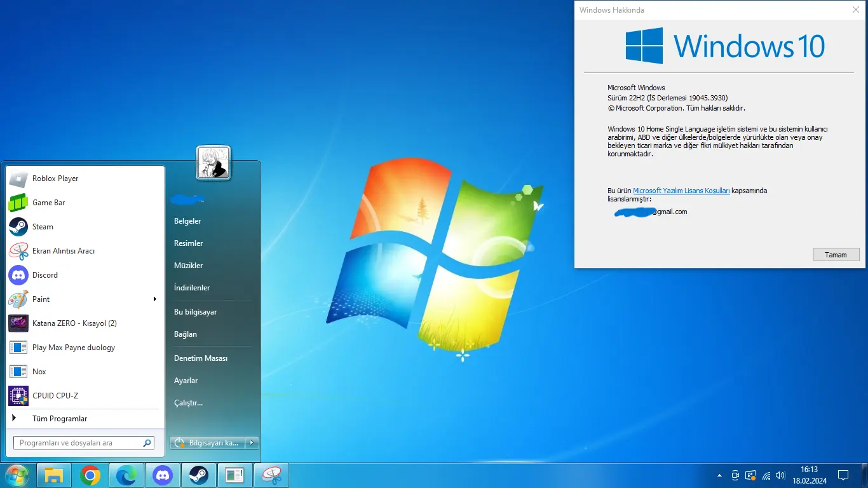Show hidden tray icons arrow
868x488 pixels.
click(719, 475)
